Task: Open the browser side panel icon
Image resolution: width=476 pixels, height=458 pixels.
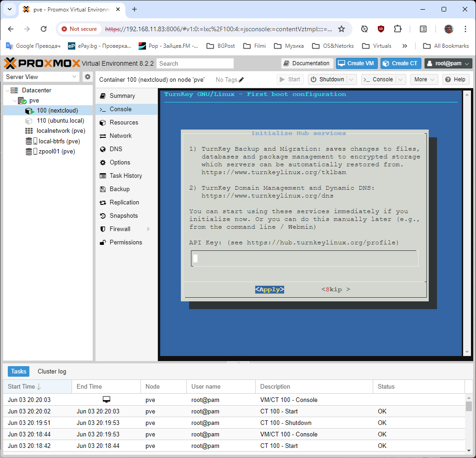Action: click(x=423, y=29)
